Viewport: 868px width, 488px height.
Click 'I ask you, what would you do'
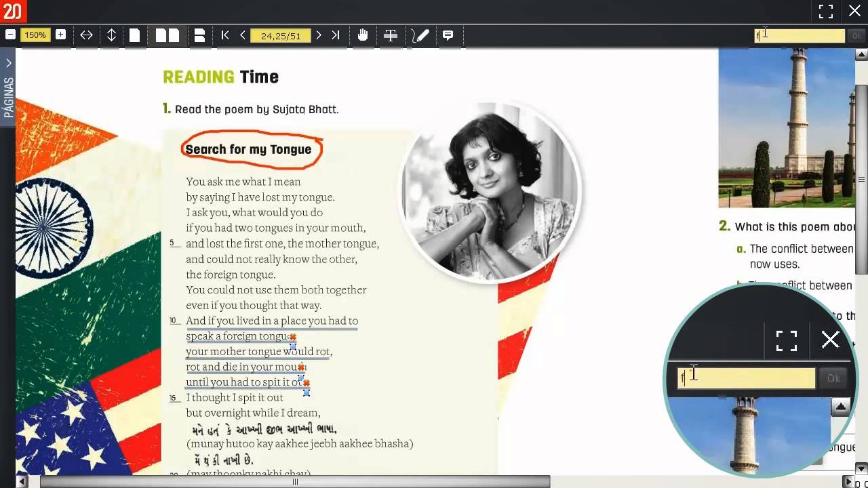[x=254, y=213]
